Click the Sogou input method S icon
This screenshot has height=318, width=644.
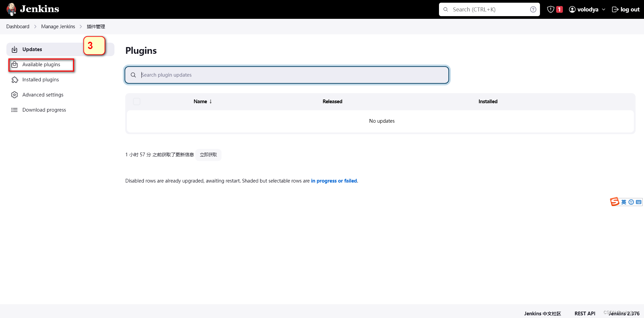[x=615, y=202]
